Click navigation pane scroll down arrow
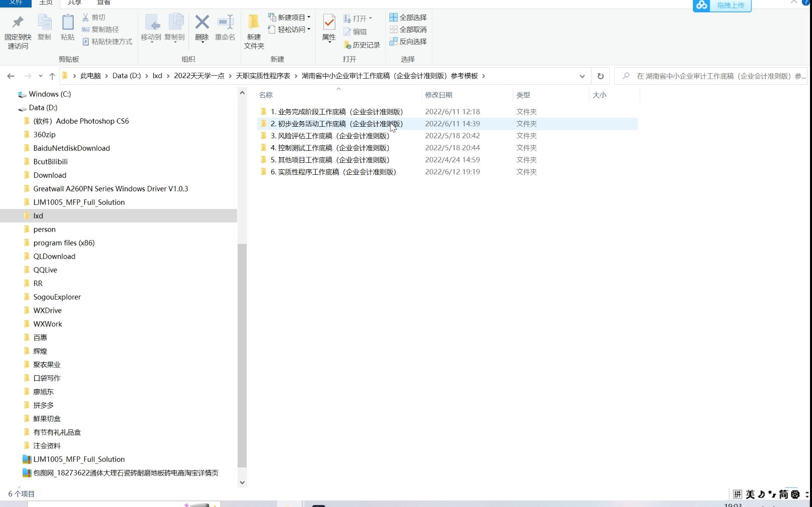Screen dimensions: 812x507 point(242,482)
